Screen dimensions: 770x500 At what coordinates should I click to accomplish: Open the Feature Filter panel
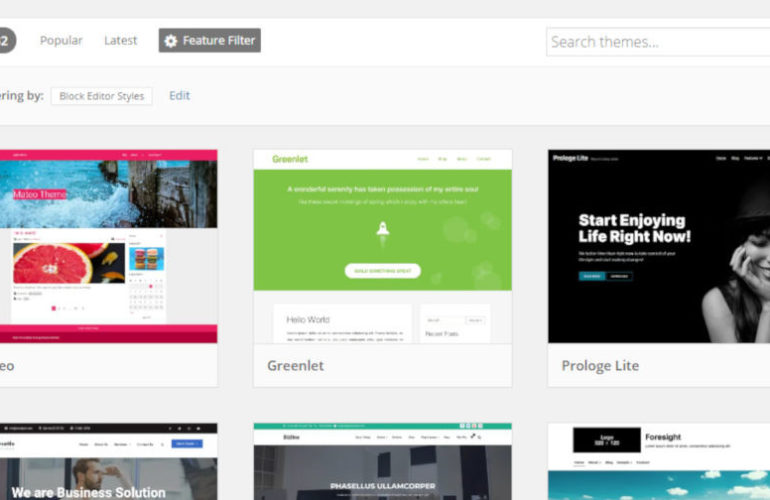pos(210,41)
